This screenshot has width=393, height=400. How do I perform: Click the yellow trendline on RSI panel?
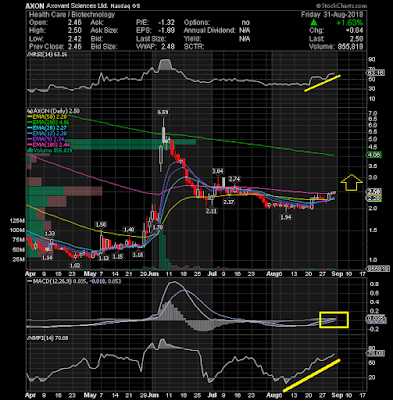coord(323,83)
